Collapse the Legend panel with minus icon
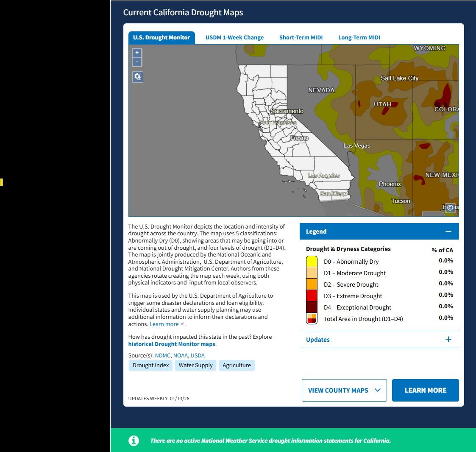Screen dimensions: 476x452 pyautogui.click(x=448, y=232)
